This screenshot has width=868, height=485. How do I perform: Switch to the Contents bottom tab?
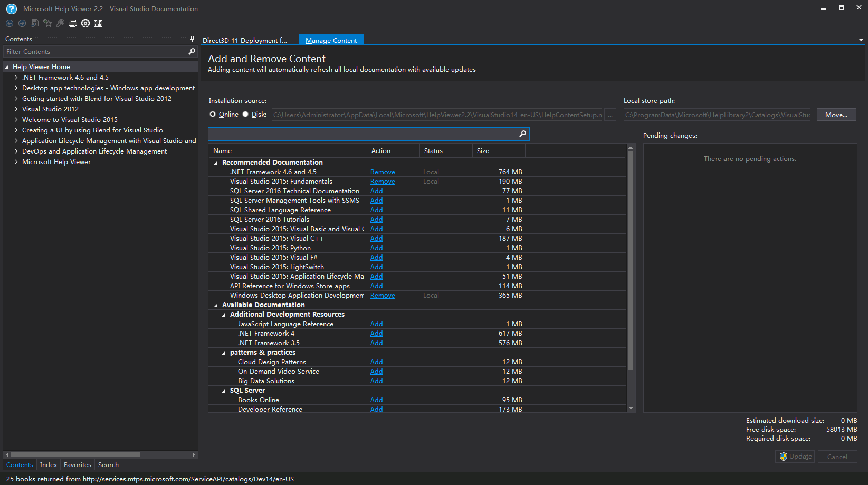point(20,465)
